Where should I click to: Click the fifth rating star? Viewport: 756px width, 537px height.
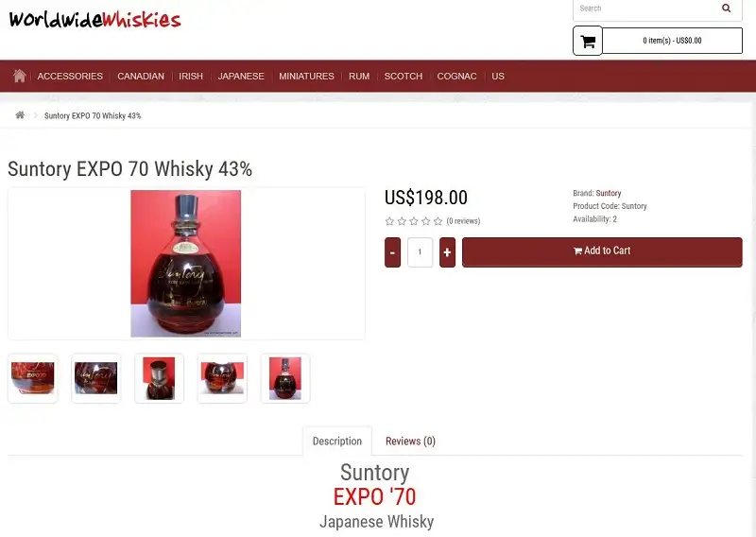pyautogui.click(x=438, y=221)
